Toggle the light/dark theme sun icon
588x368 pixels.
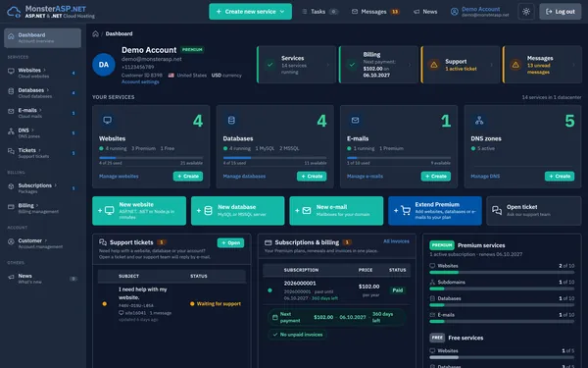click(526, 12)
